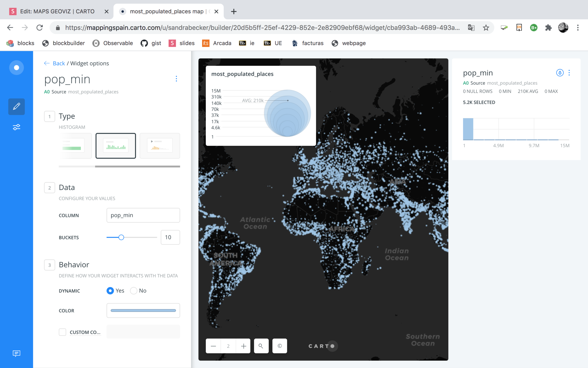Open the pop_min column dropdown
This screenshot has width=588, height=368.
(x=143, y=215)
